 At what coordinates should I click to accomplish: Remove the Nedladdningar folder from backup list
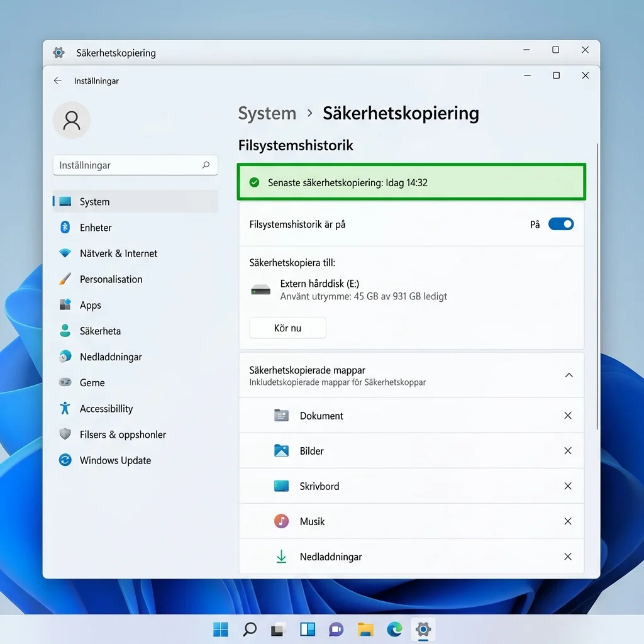[x=568, y=557]
